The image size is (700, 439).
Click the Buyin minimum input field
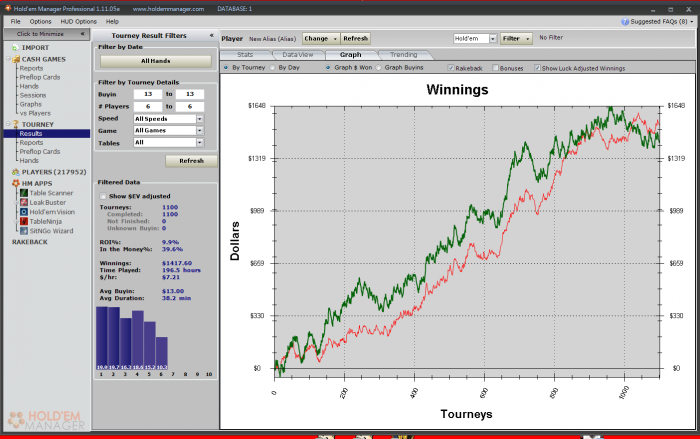click(148, 94)
